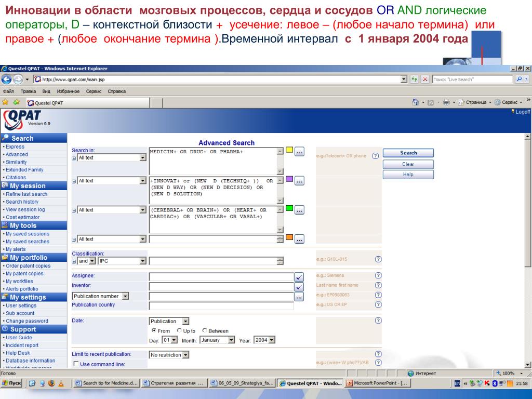Viewport: 532px width, 399px height.
Task: Open the Search history link
Action: 22,202
